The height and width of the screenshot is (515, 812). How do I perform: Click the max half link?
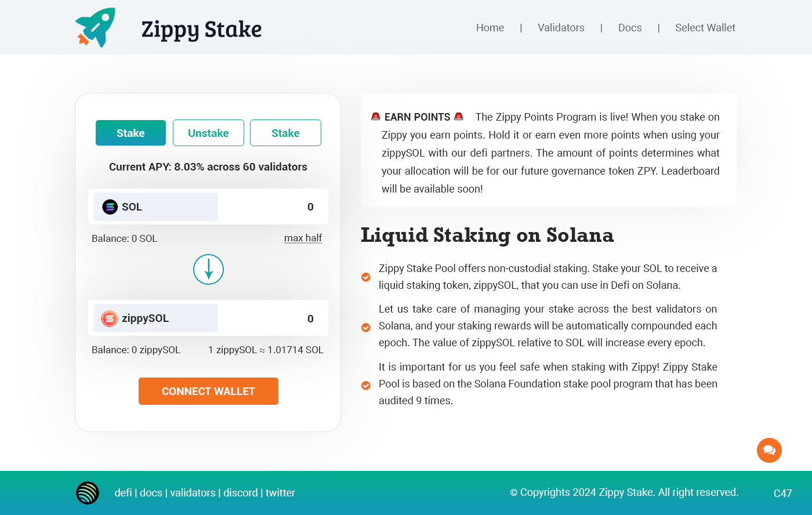303,238
